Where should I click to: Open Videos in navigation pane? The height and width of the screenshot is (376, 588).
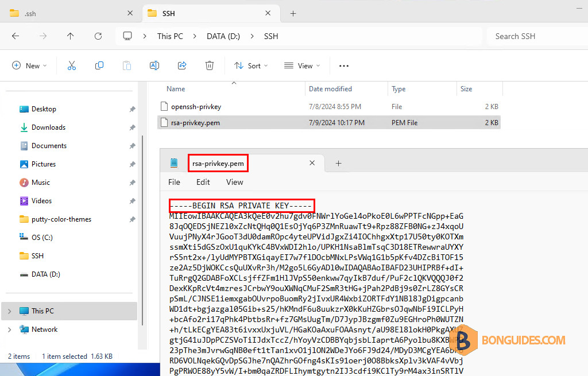(x=41, y=201)
